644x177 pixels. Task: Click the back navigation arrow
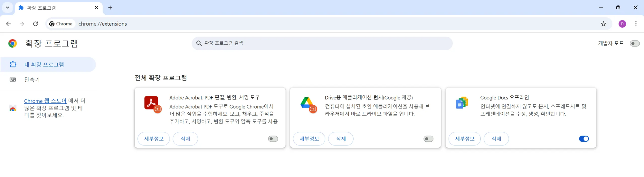coord(8,24)
